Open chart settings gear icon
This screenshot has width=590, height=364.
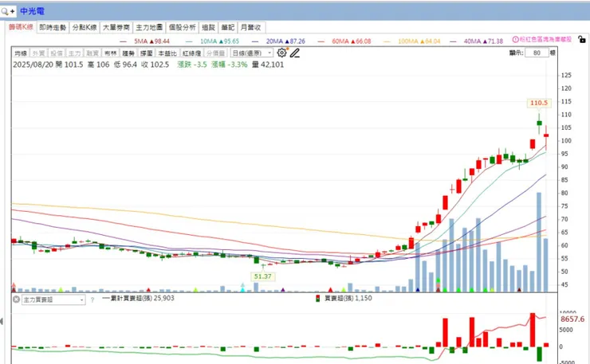pyautogui.click(x=281, y=53)
